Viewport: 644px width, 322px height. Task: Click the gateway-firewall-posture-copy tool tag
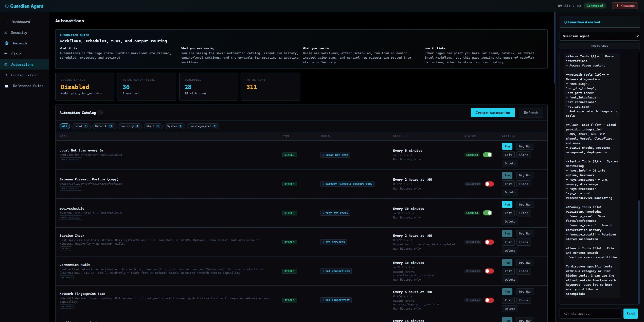[347, 184]
